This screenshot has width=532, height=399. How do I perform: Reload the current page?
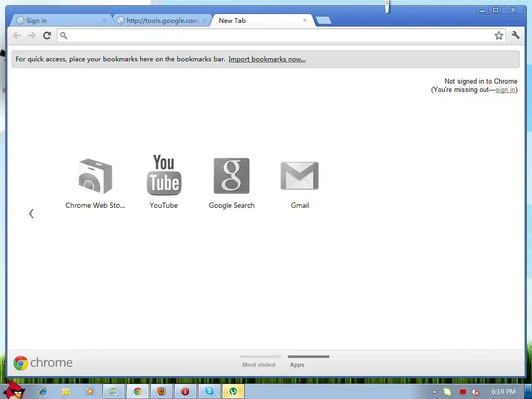pyautogui.click(x=47, y=36)
